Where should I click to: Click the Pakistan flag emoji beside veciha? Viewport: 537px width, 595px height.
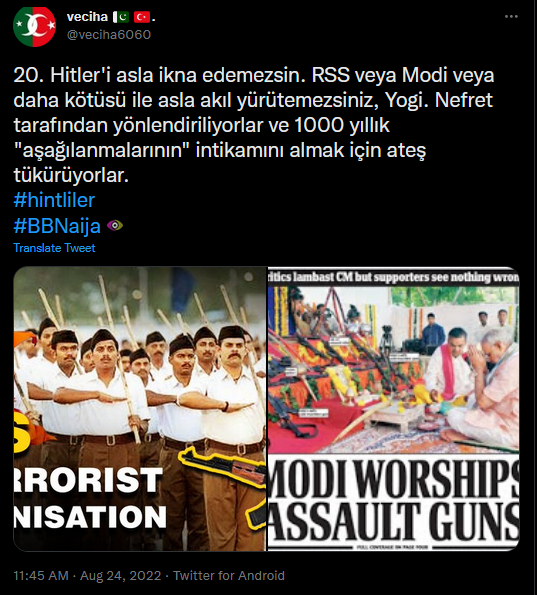(121, 17)
